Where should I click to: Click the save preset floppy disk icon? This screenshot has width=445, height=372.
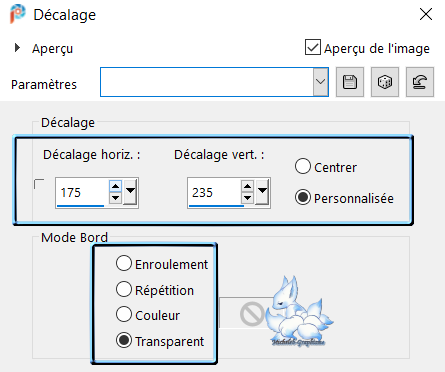350,82
